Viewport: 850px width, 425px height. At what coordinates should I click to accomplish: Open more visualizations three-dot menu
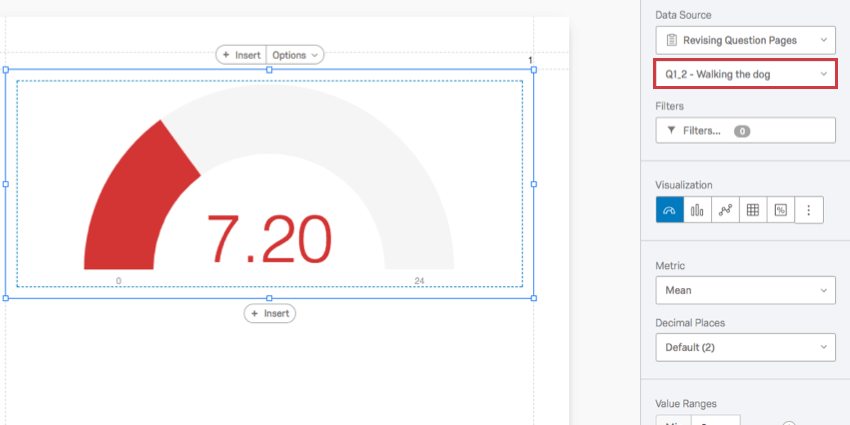(x=809, y=210)
